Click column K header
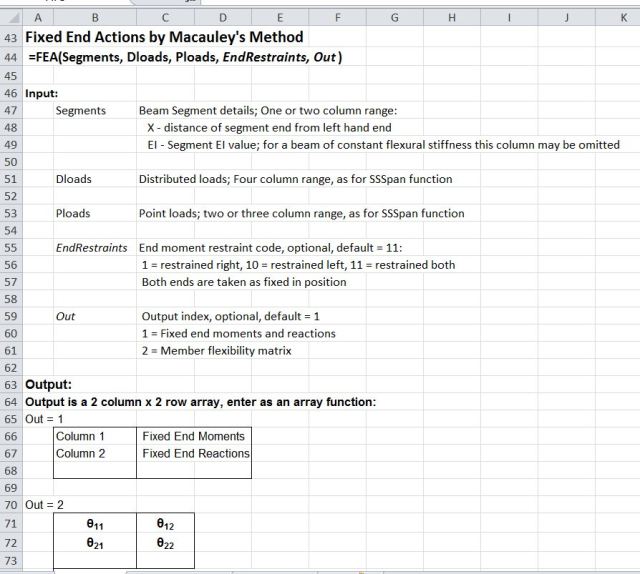640x574 pixels. [624, 17]
